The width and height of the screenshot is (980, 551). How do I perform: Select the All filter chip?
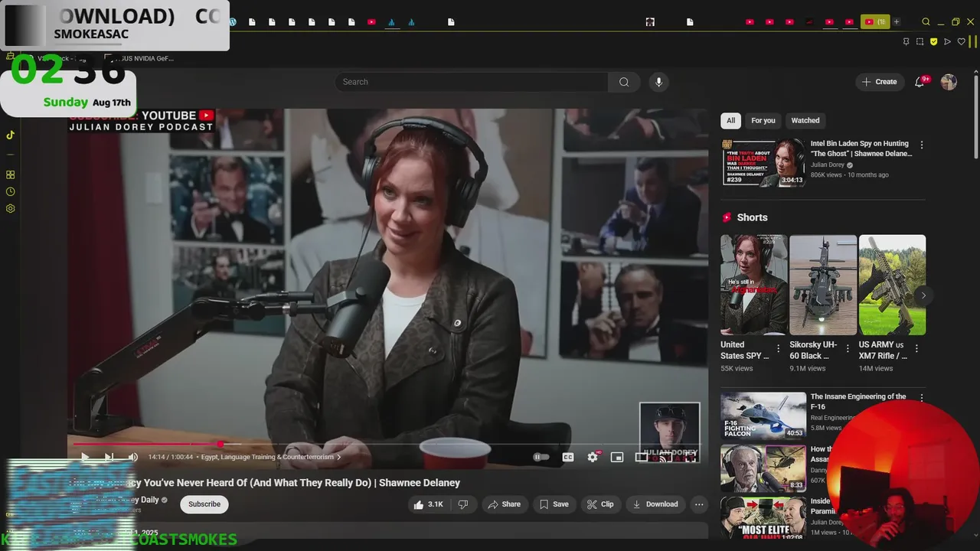point(730,120)
